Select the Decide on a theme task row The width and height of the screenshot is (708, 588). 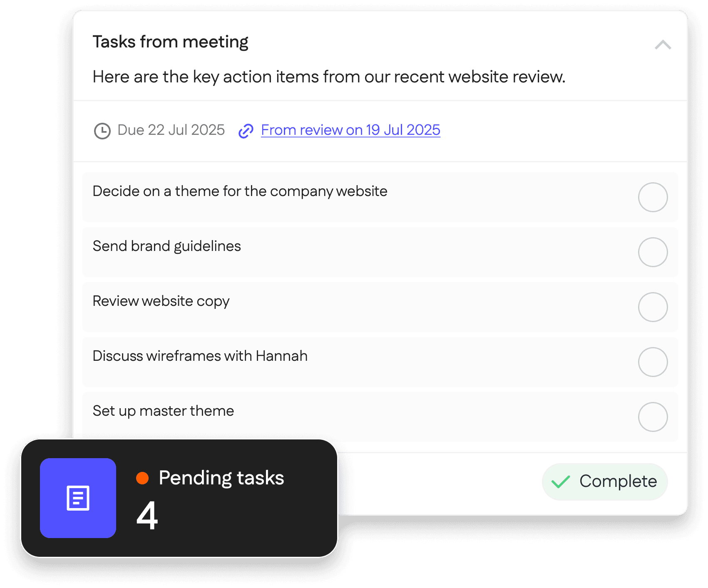(380, 197)
